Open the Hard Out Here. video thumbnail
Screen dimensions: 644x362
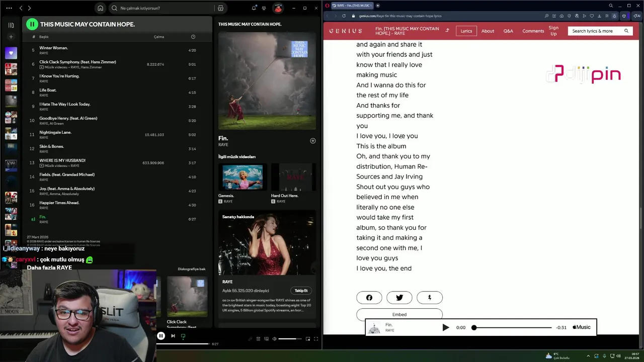(294, 177)
